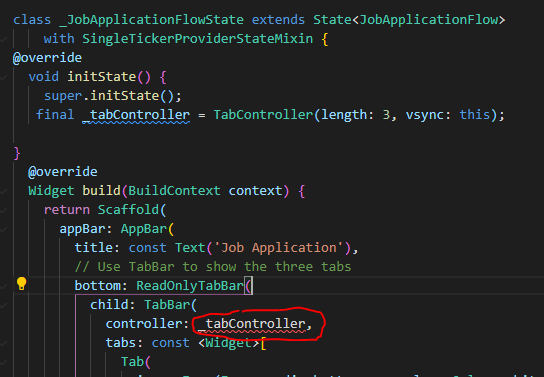Place cursor on "super.initState();" call
This screenshot has height=377, width=544.
[x=113, y=96]
